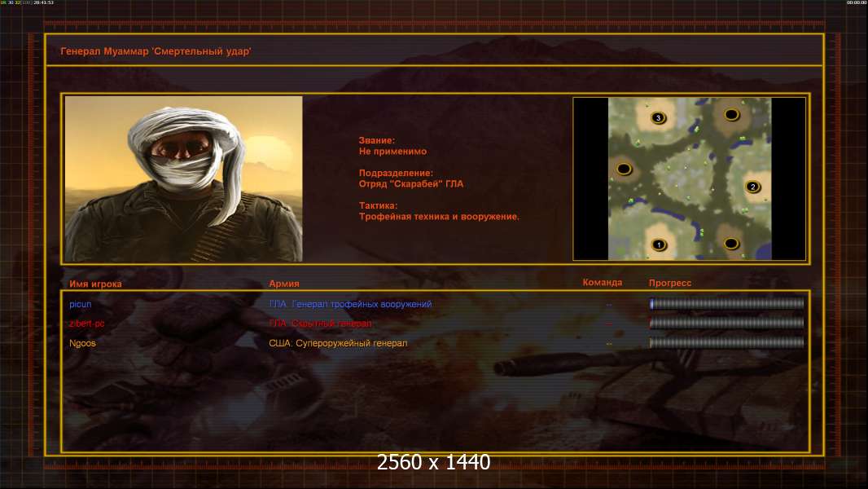The width and height of the screenshot is (868, 489).
Task: Click the 'Команда' column header
Action: tap(603, 283)
